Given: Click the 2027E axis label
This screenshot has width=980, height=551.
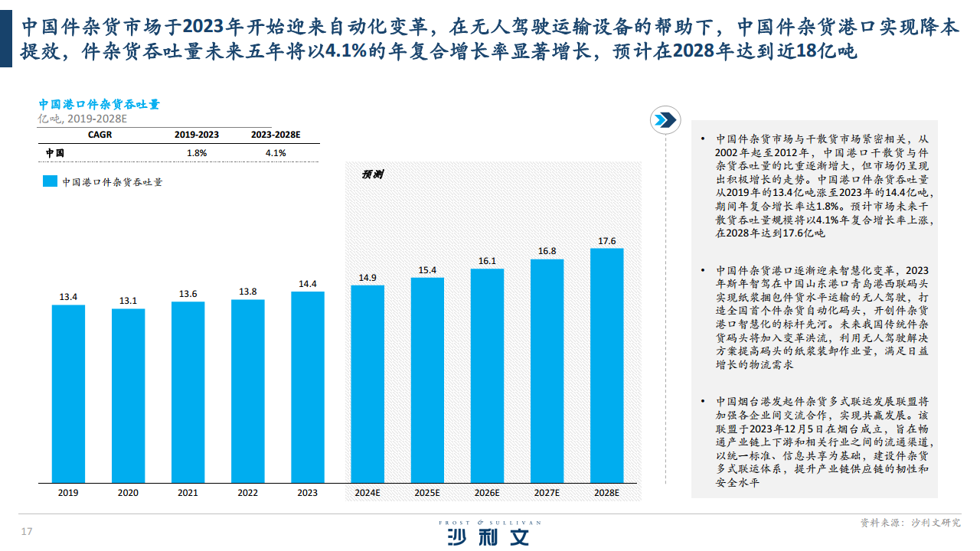Looking at the screenshot, I should point(547,493).
